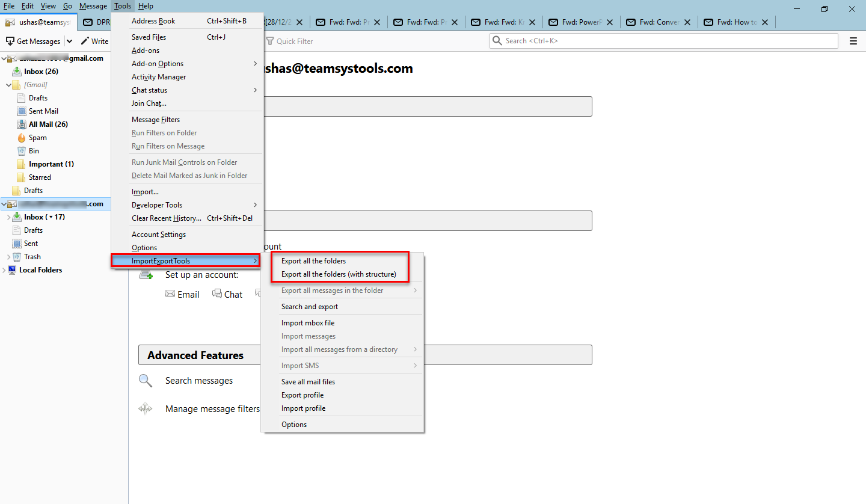The image size is (866, 504).
Task: Click the Sent folder icon in second account
Action: click(17, 244)
